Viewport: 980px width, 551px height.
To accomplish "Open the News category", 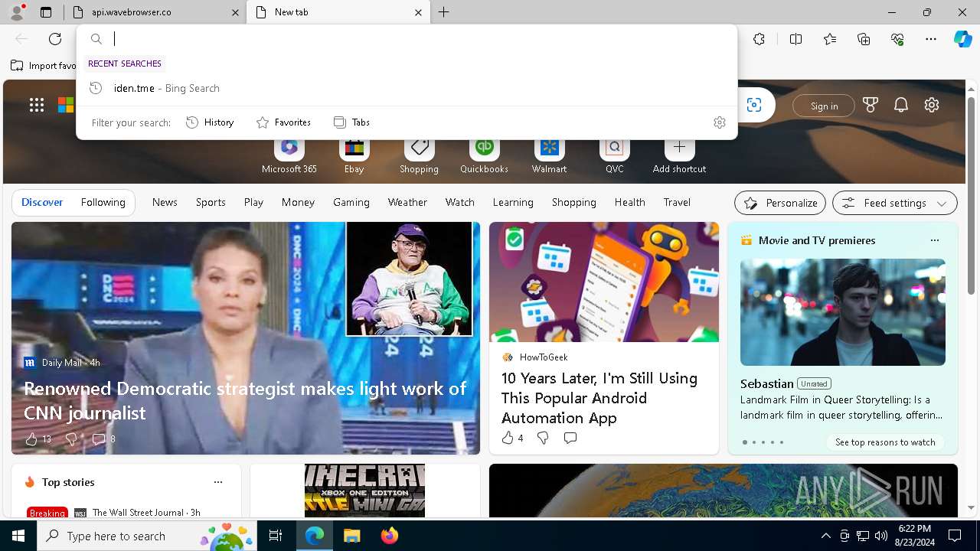I will (165, 202).
